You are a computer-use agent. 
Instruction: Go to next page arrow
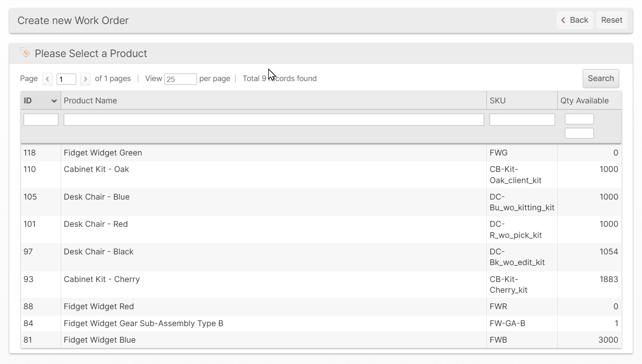(x=85, y=79)
